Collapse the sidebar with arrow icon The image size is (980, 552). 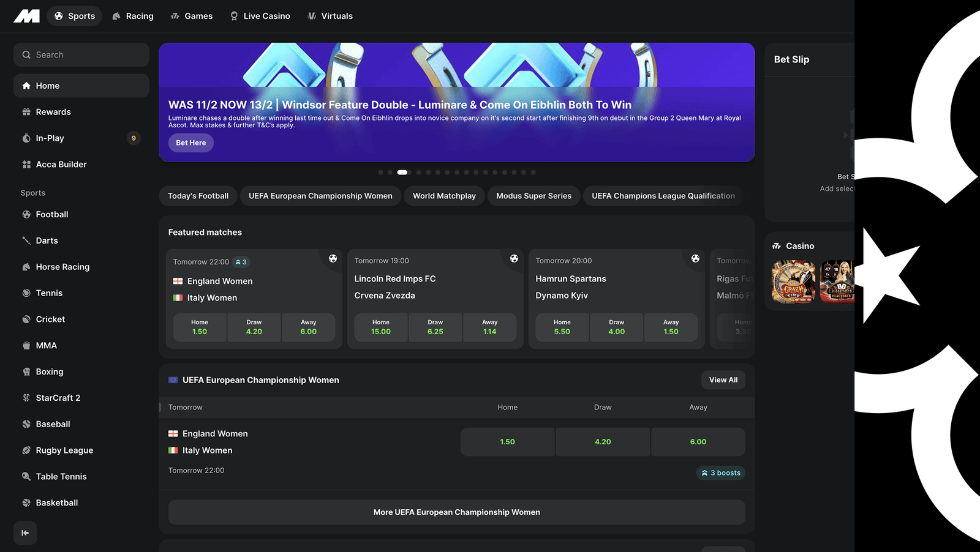25,533
